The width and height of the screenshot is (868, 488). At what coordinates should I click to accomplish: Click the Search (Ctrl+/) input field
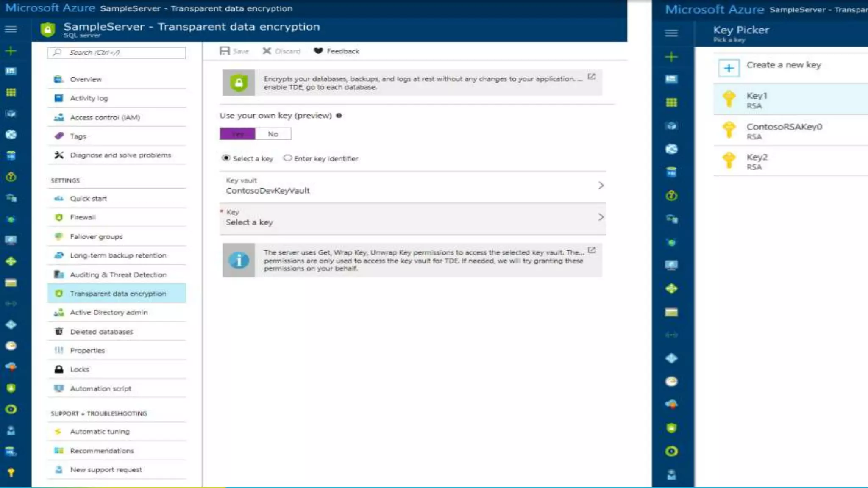point(117,53)
